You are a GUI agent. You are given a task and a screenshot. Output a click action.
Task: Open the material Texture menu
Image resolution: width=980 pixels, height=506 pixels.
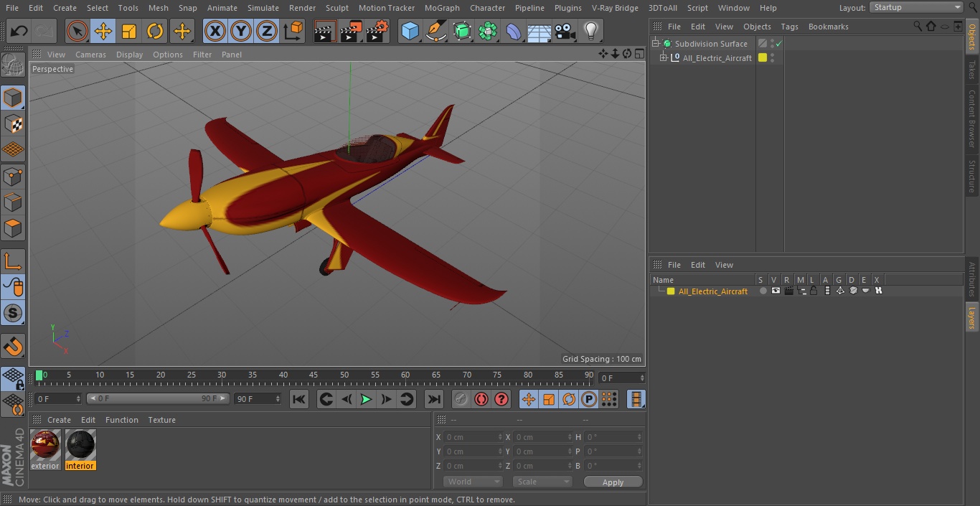click(161, 420)
